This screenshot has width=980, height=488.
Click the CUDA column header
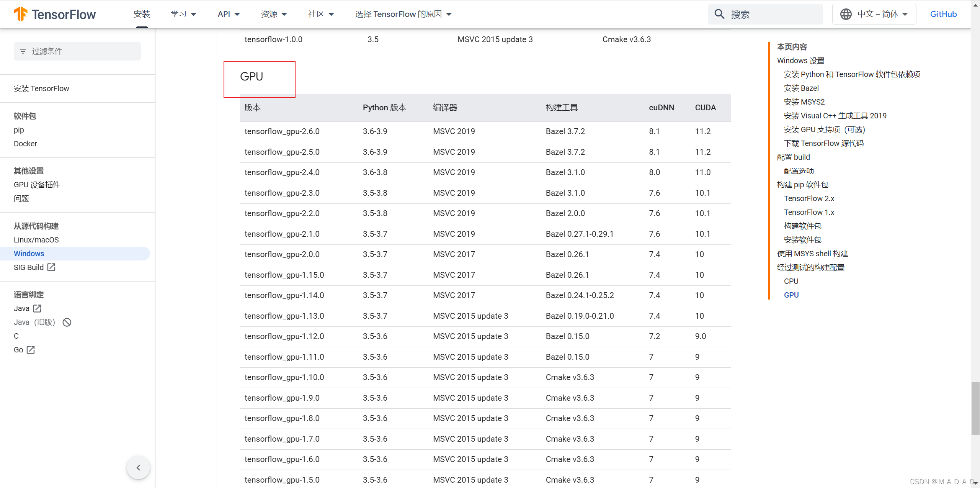(x=705, y=108)
